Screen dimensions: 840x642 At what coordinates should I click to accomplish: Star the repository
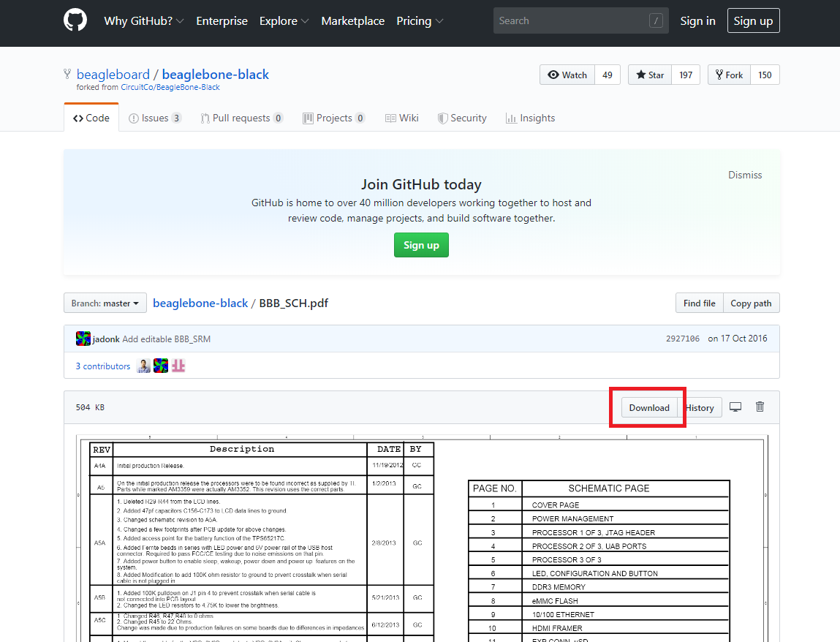tap(650, 75)
